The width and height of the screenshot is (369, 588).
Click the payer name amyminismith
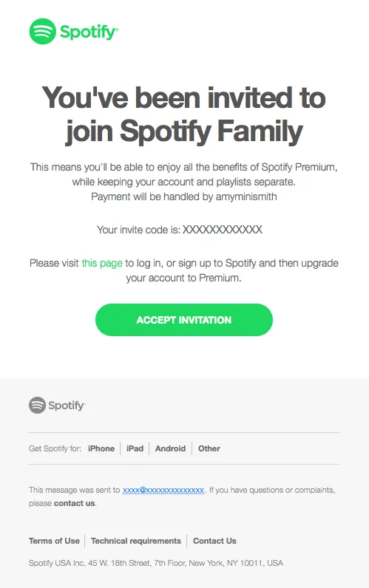pyautogui.click(x=246, y=197)
